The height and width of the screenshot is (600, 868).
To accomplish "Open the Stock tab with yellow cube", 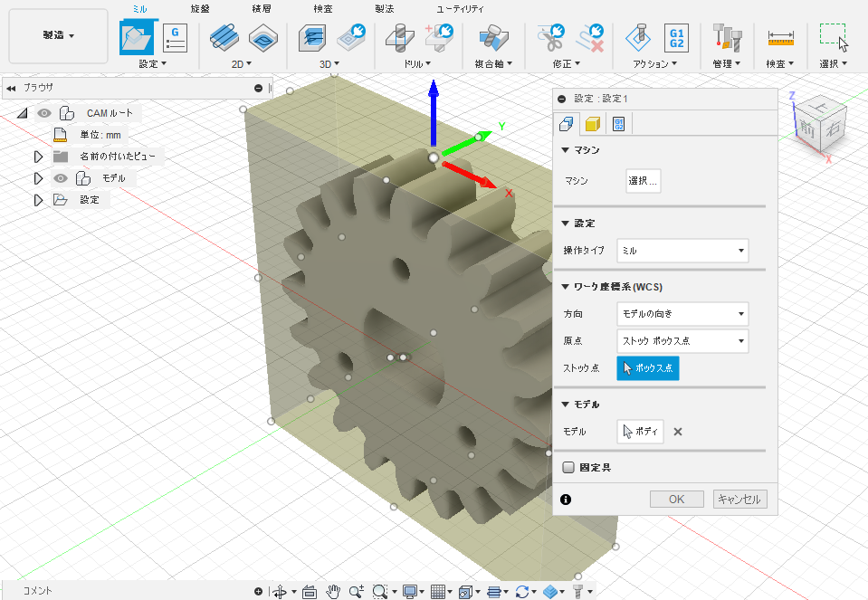I will [592, 124].
